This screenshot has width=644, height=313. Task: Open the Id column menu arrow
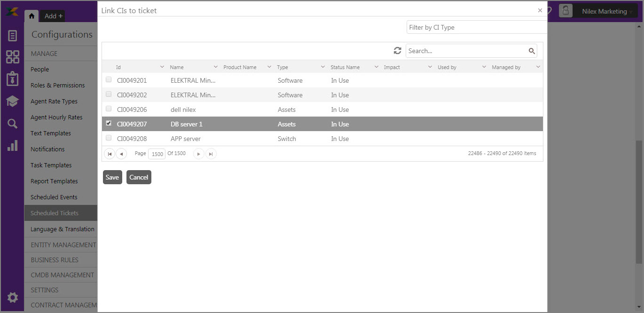pos(162,67)
